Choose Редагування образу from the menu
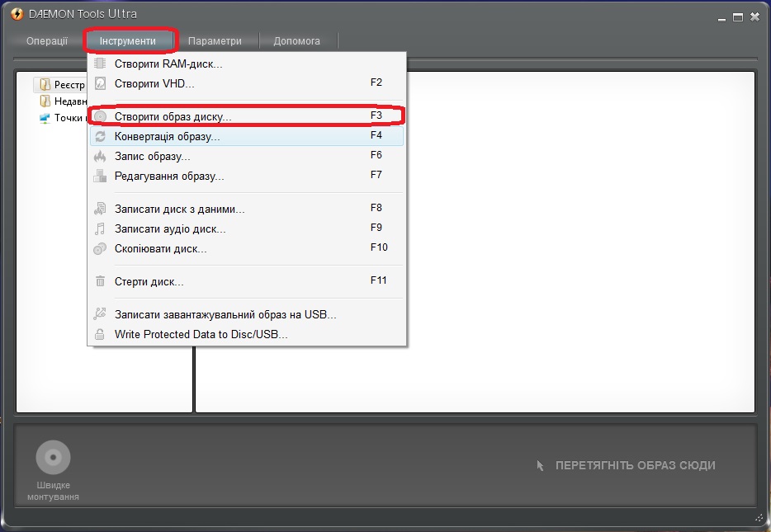 click(x=169, y=176)
